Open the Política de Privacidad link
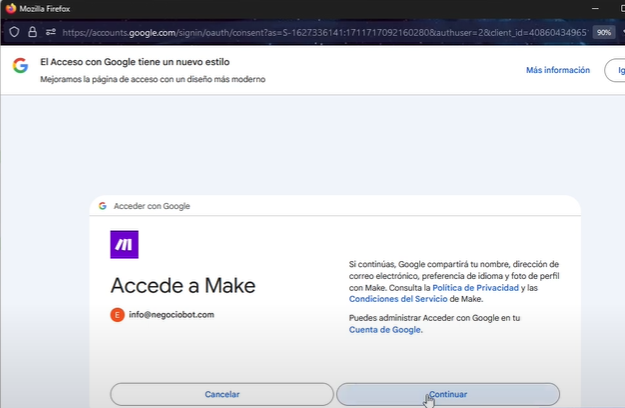The height and width of the screenshot is (408, 625). coord(476,288)
